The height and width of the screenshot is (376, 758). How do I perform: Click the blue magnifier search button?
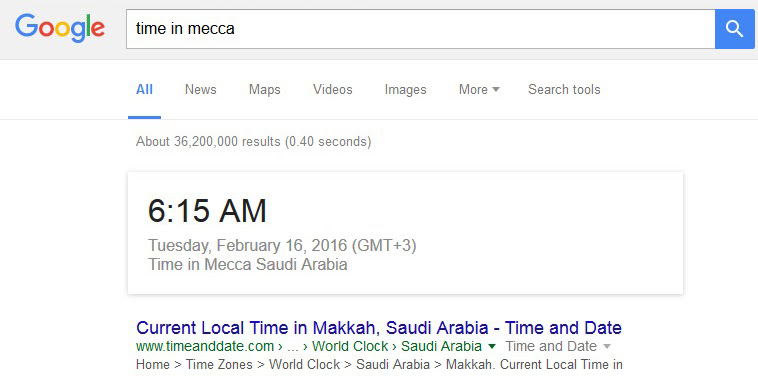click(x=734, y=29)
